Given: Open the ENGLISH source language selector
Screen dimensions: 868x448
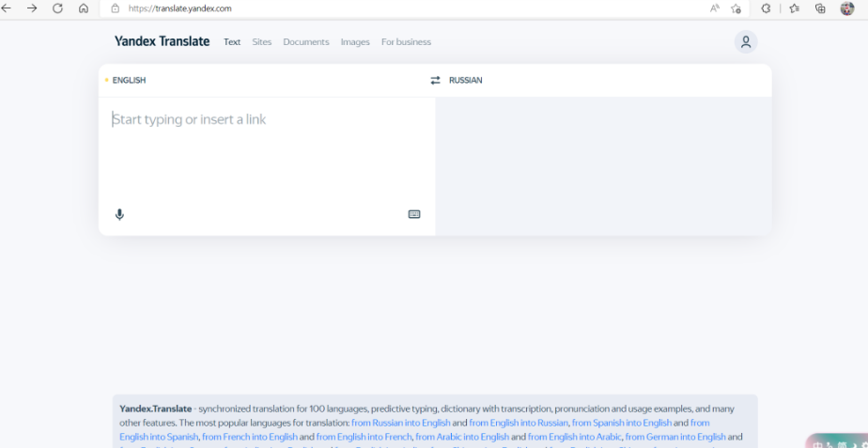Looking at the screenshot, I should 129,80.
